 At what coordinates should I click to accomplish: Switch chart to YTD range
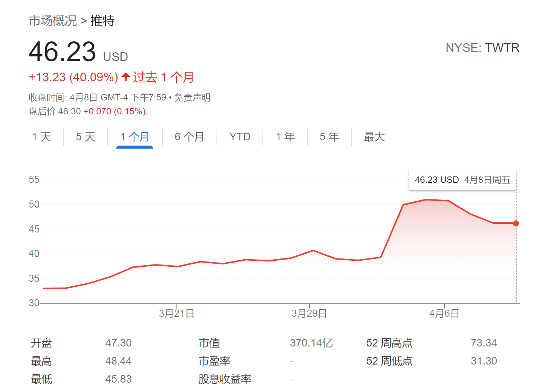[240, 137]
